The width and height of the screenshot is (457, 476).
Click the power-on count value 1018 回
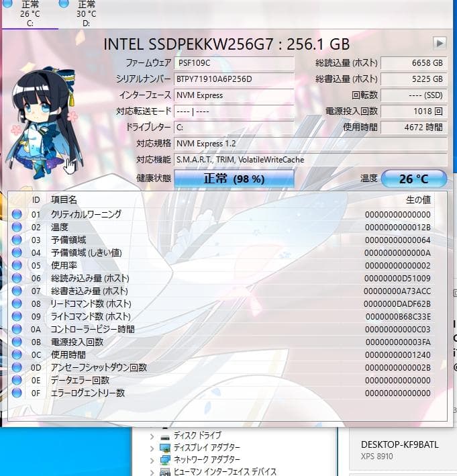click(x=414, y=111)
